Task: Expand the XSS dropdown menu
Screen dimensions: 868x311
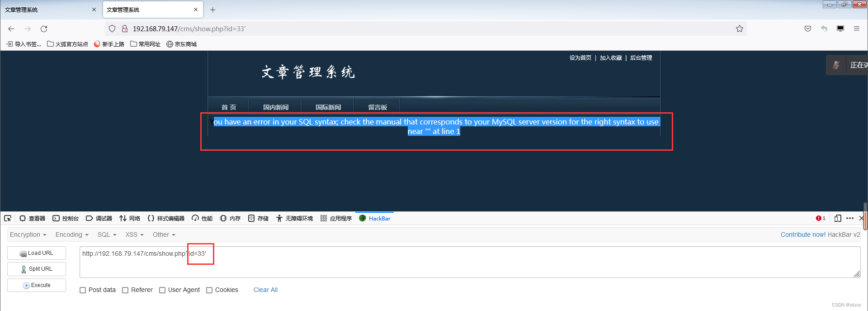Action: click(x=134, y=234)
